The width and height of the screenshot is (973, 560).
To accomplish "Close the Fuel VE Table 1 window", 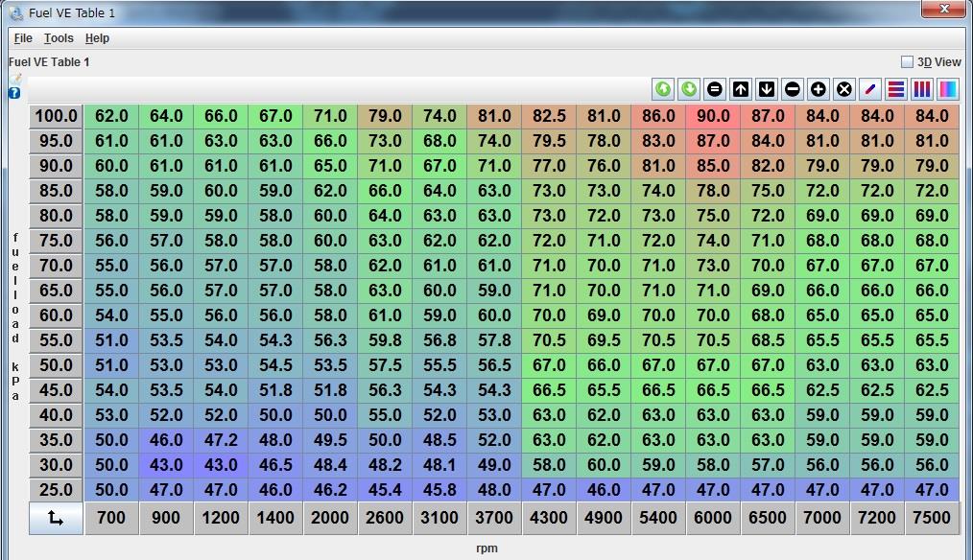I will click(943, 9).
